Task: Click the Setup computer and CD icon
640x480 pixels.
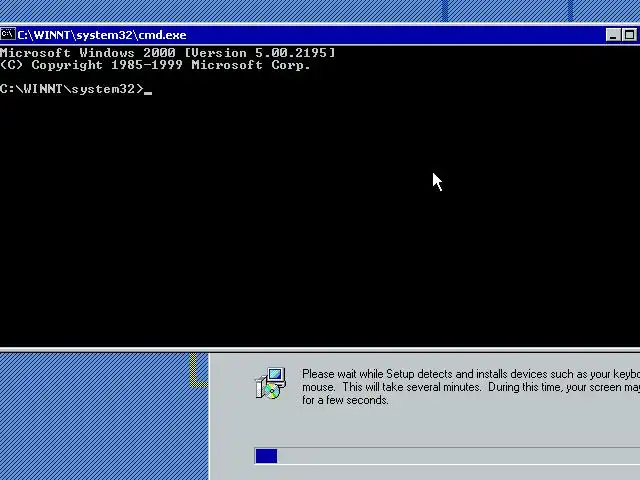Action: (271, 383)
